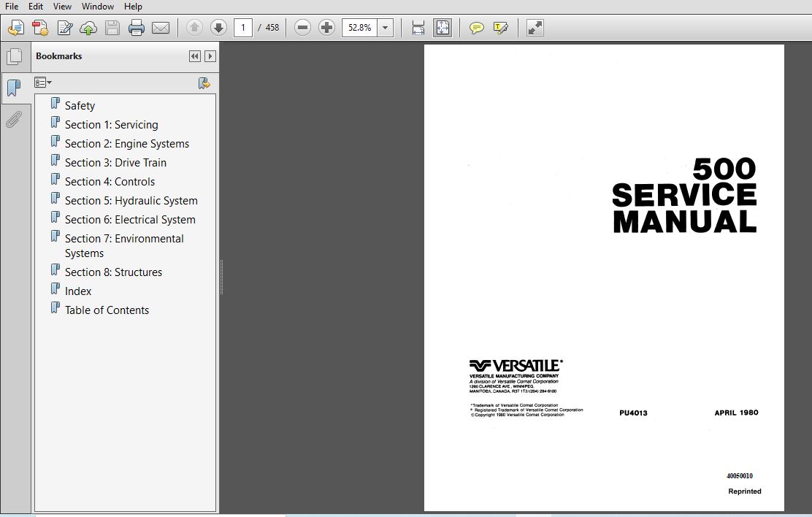Zoom in with the plus button
The height and width of the screenshot is (517, 812).
tap(326, 28)
